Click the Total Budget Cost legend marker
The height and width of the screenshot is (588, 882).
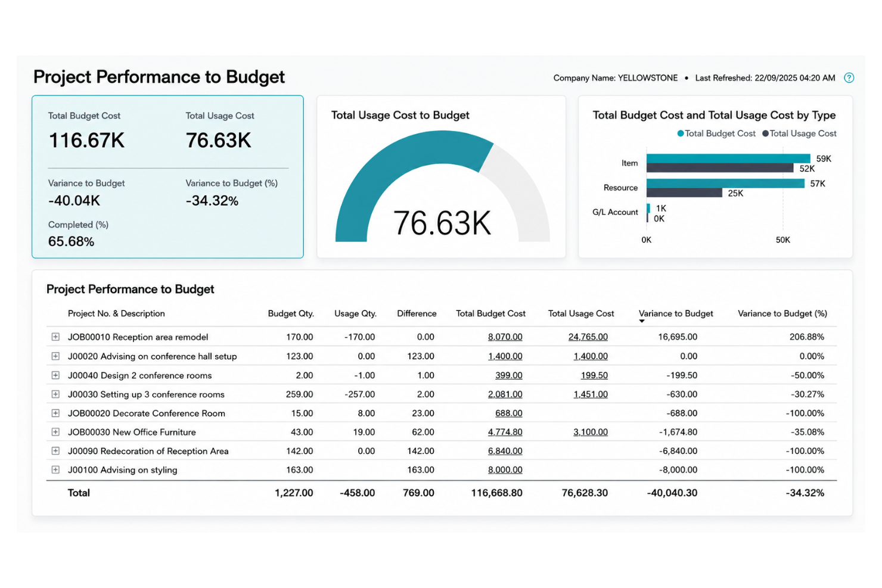click(681, 133)
